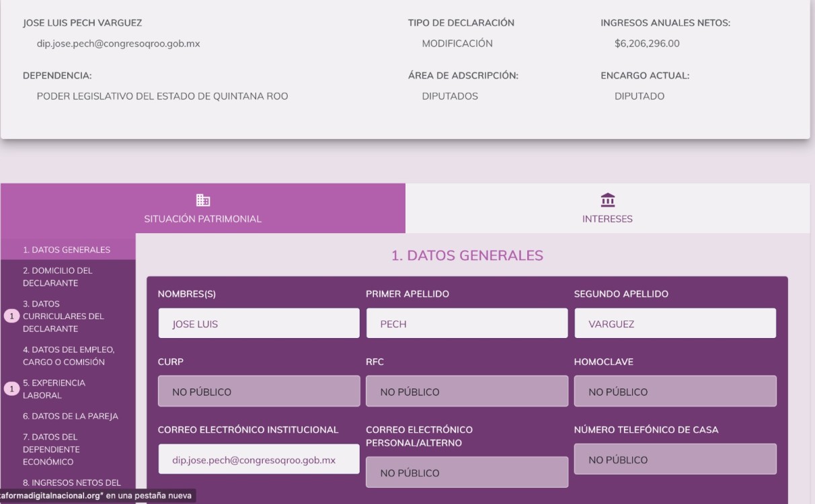Image resolution: width=815 pixels, height=504 pixels.
Task: Switch to the Situación Patrimonial tab
Action: pos(202,209)
